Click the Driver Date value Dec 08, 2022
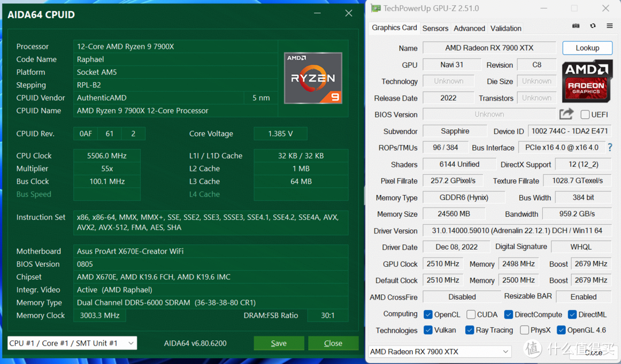The height and width of the screenshot is (364, 621). (456, 247)
